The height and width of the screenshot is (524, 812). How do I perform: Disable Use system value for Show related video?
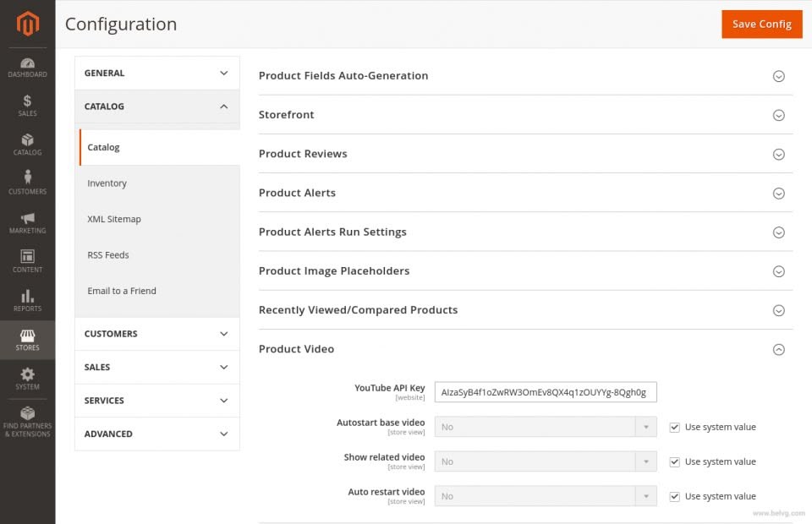point(674,461)
